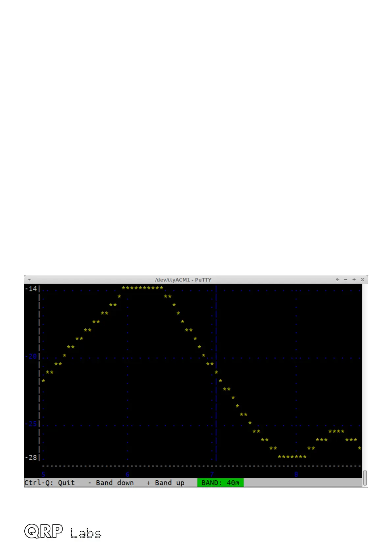The image size is (392, 554).
Task: Click the x-axis label 8
Action: (296, 474)
